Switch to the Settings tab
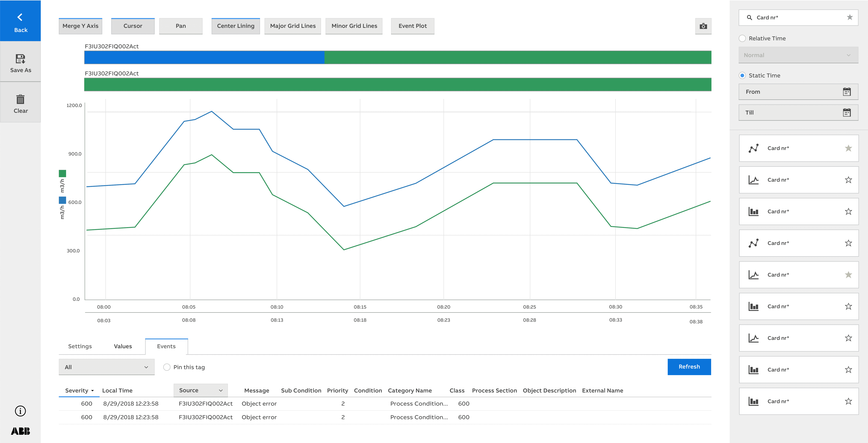Screen dimensions: 868x443 coord(80,346)
